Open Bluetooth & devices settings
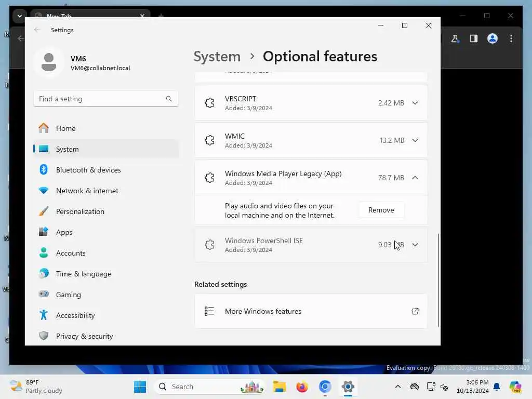This screenshot has width=532, height=399. [106, 170]
